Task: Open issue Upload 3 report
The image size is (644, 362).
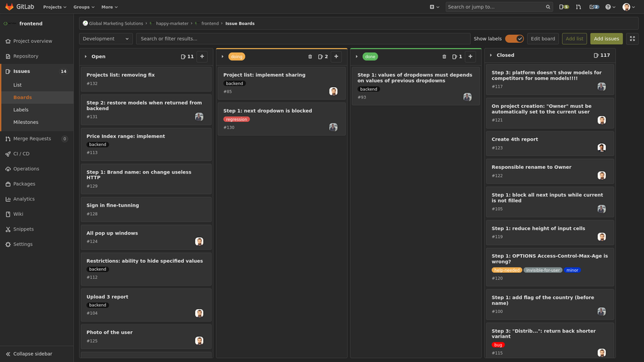Action: coord(107,297)
